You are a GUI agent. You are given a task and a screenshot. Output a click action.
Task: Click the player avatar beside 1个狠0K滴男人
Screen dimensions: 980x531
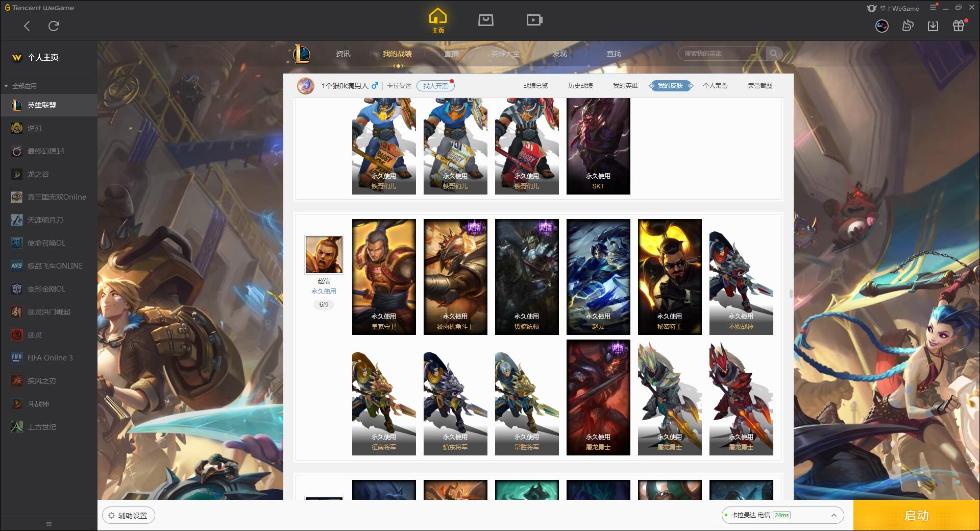pyautogui.click(x=306, y=86)
